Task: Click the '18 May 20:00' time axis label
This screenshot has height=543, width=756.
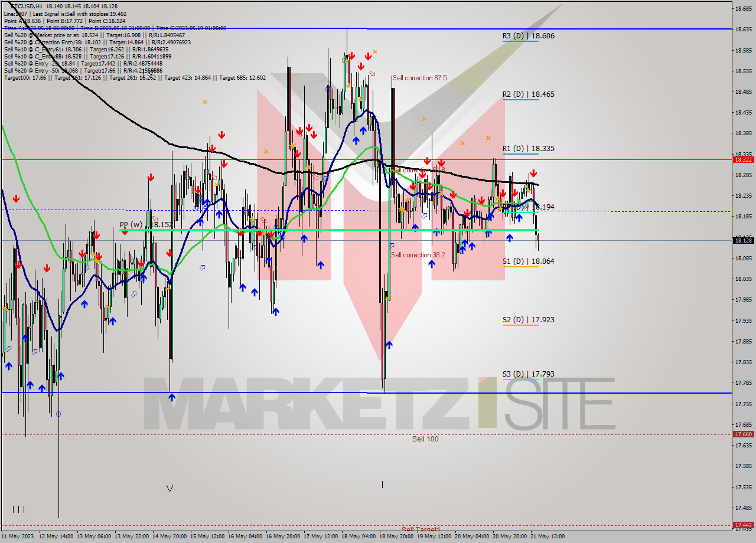Action: coord(396,537)
